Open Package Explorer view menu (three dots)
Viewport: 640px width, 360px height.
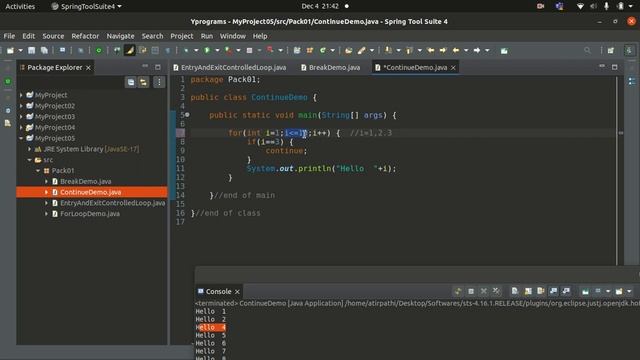coord(159,82)
